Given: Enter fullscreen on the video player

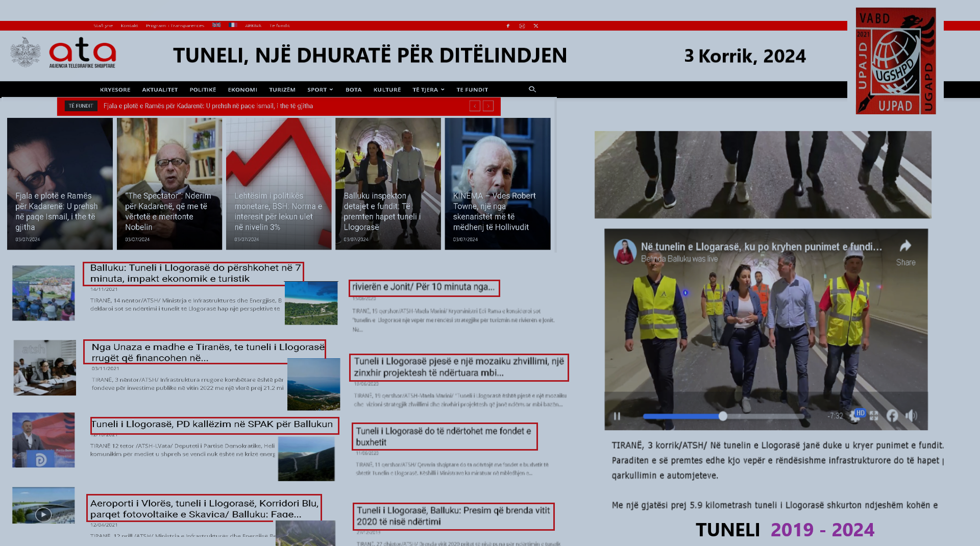Looking at the screenshot, I should 874,416.
